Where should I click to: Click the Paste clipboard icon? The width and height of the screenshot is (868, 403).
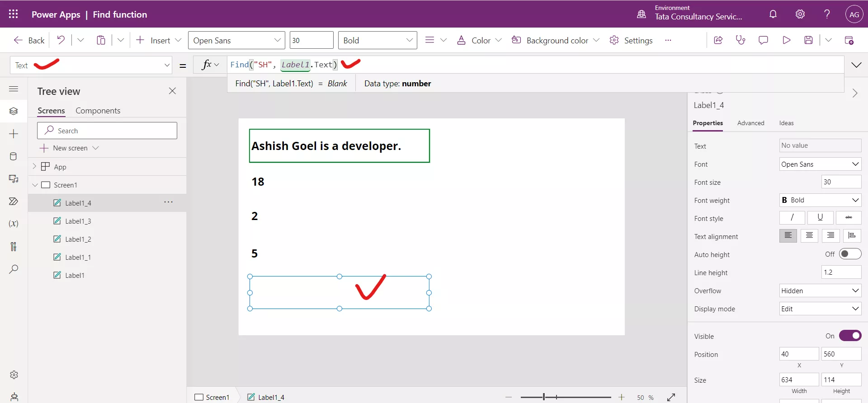pos(101,40)
